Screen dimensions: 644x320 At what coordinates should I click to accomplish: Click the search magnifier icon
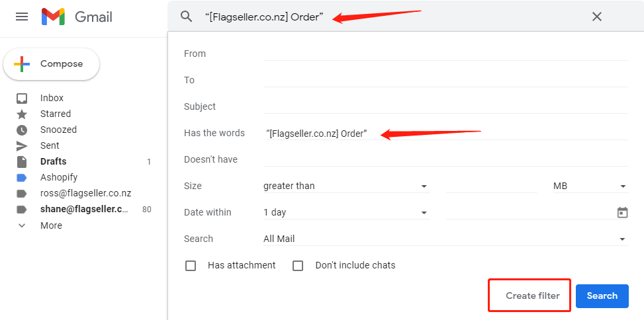[x=187, y=17]
